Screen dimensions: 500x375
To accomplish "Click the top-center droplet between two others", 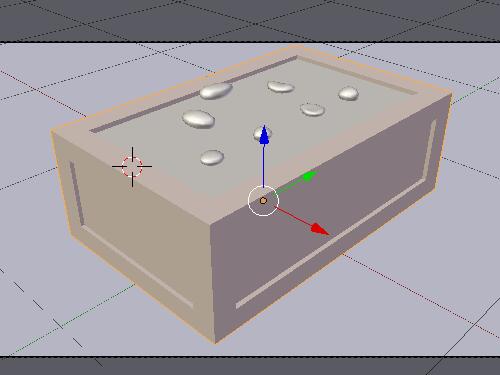I will click(281, 86).
